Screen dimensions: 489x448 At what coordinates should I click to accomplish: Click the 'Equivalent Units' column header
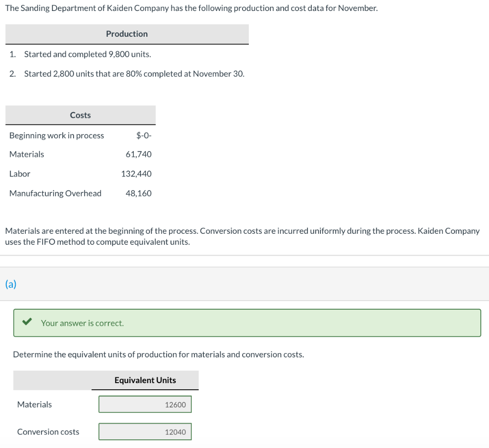pyautogui.click(x=145, y=380)
